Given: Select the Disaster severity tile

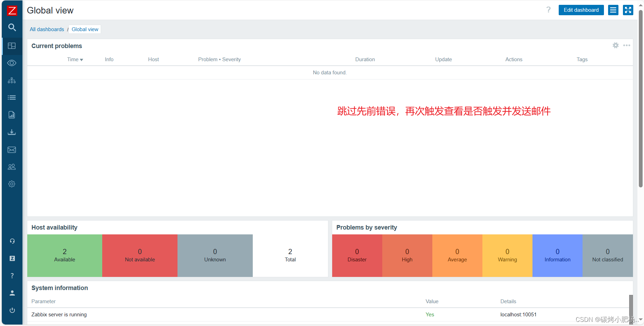Looking at the screenshot, I should tap(357, 255).
